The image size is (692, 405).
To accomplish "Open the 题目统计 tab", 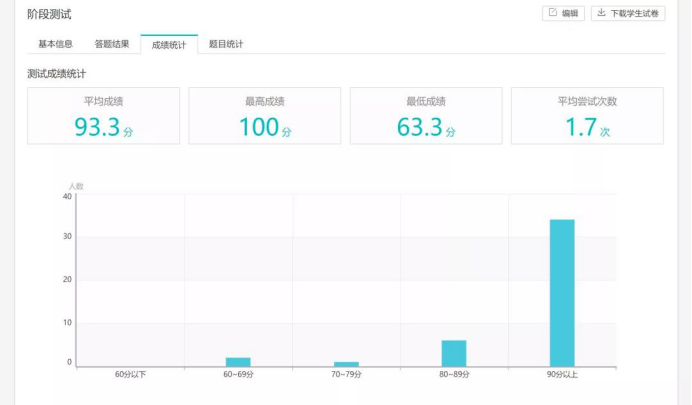I will pos(226,44).
